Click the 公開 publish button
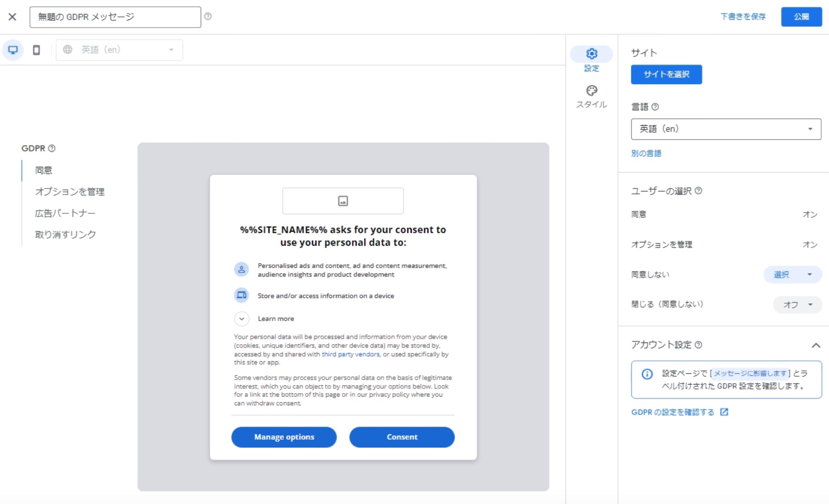 (801, 17)
